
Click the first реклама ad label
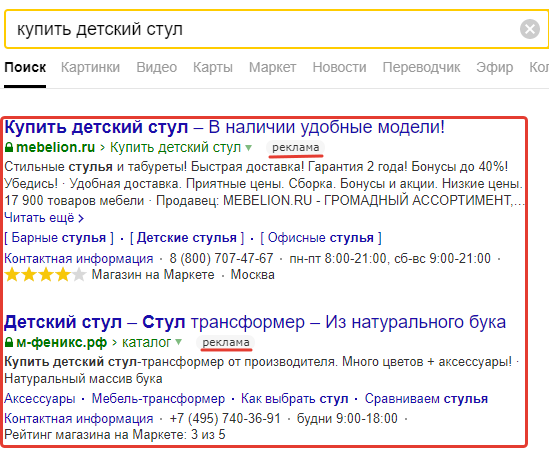(296, 148)
